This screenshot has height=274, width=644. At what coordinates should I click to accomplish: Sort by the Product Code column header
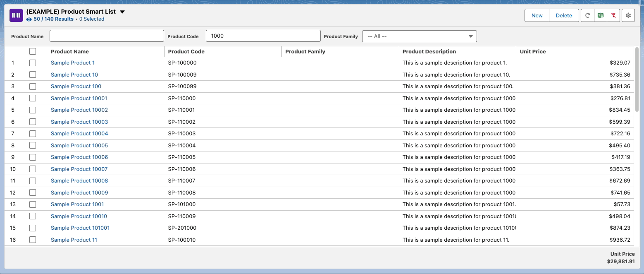coord(186,52)
